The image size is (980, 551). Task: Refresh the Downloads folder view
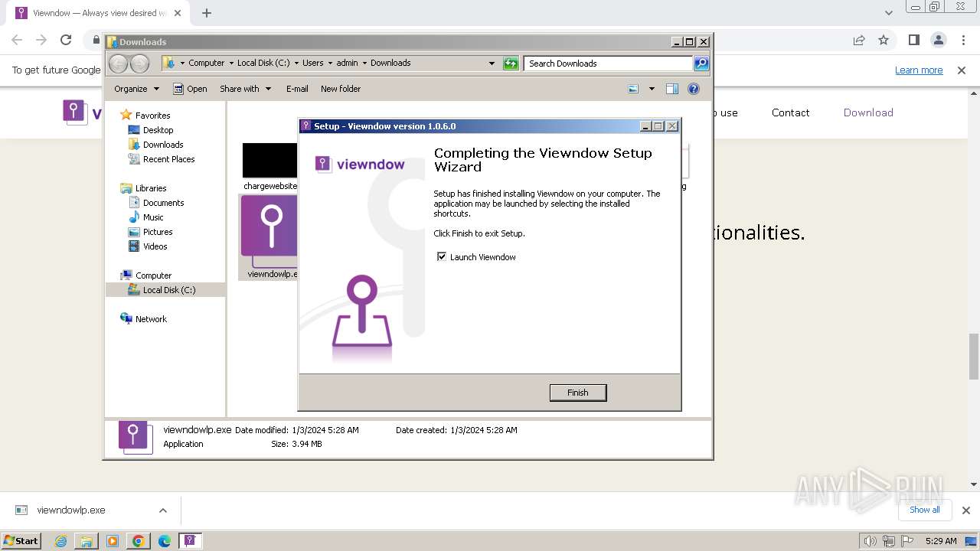(511, 64)
